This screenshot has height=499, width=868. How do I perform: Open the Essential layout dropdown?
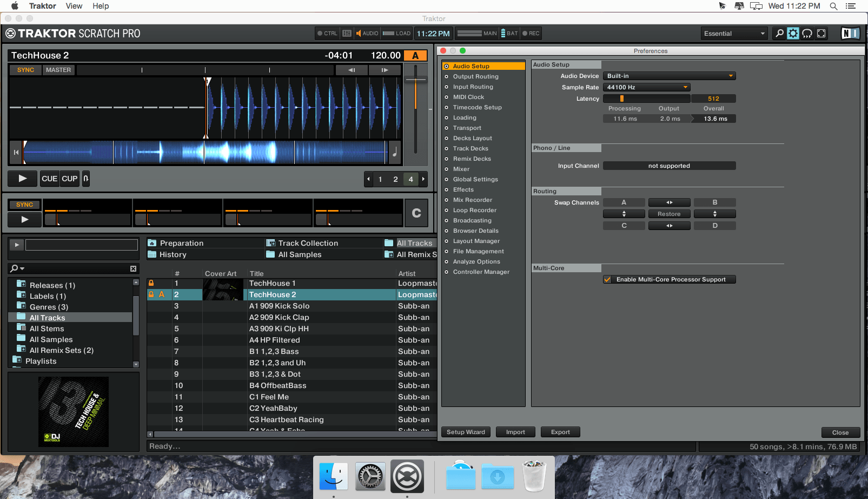tap(734, 34)
